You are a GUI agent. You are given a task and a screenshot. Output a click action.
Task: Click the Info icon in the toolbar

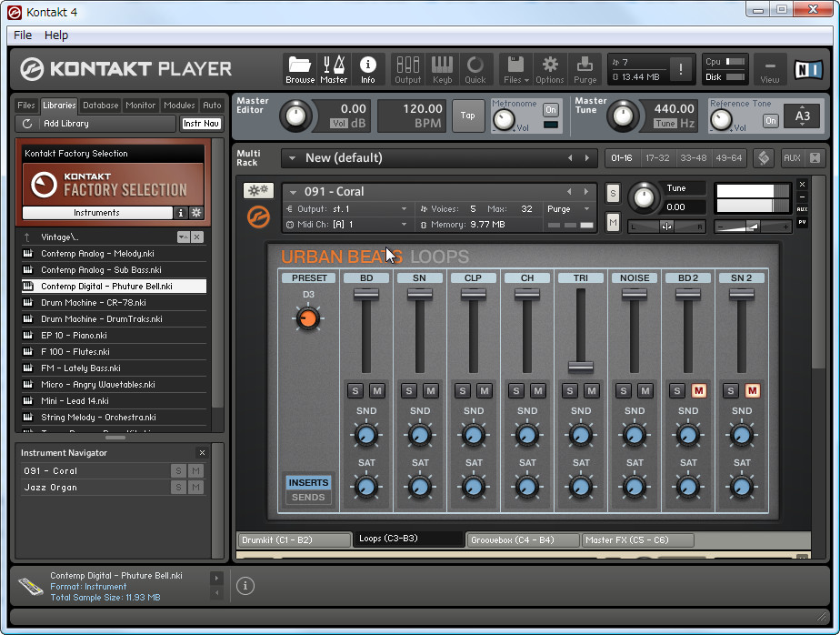(x=368, y=68)
